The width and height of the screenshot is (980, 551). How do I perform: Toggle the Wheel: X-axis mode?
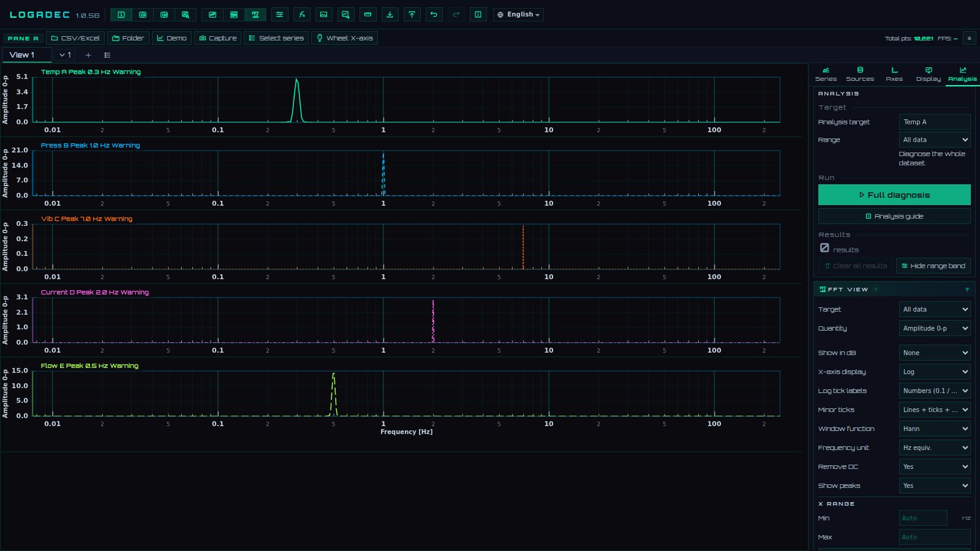click(x=344, y=38)
